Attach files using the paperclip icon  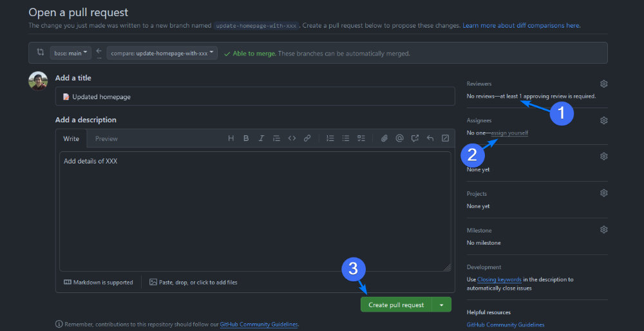(384, 138)
